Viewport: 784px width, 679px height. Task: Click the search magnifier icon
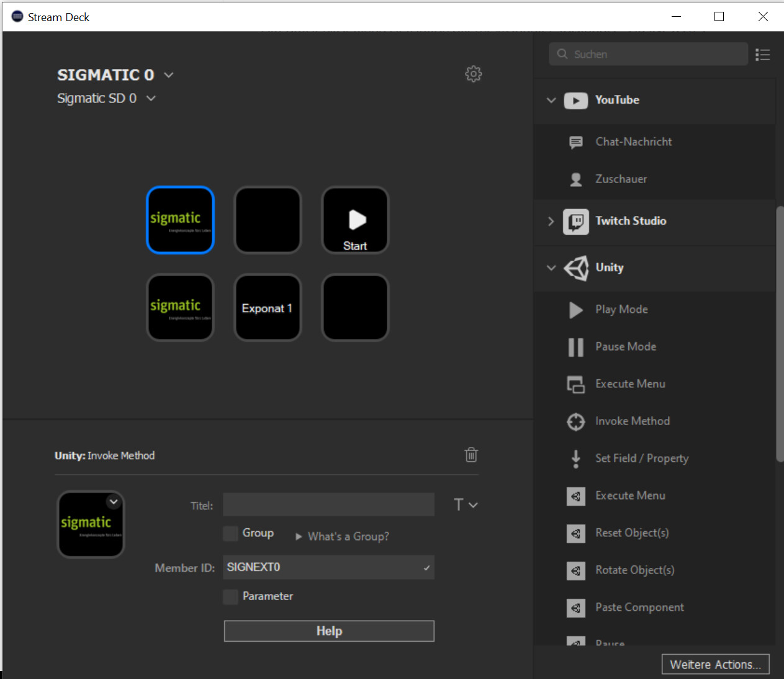562,54
